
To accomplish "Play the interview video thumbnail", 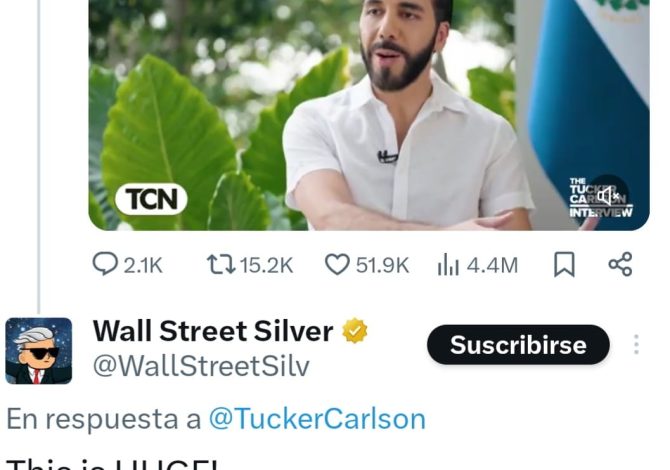I will (x=369, y=115).
